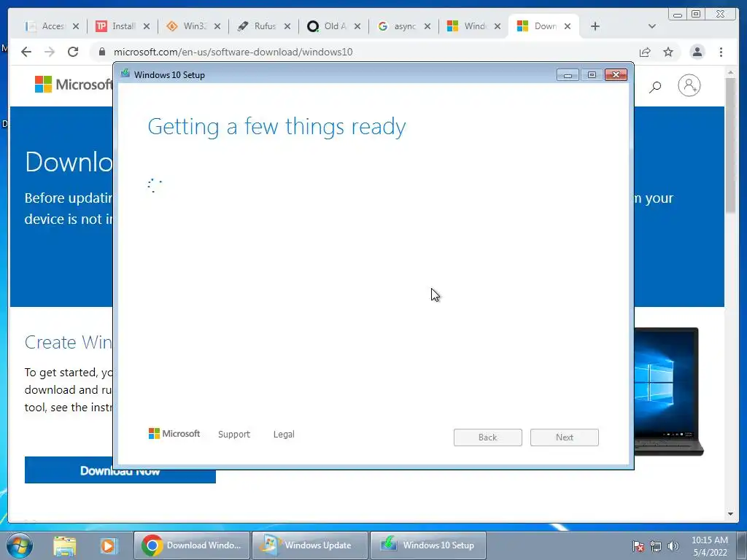This screenshot has height=560, width=747.
Task: Activate Windows 10 Setup taskbar button
Action: pyautogui.click(x=427, y=545)
